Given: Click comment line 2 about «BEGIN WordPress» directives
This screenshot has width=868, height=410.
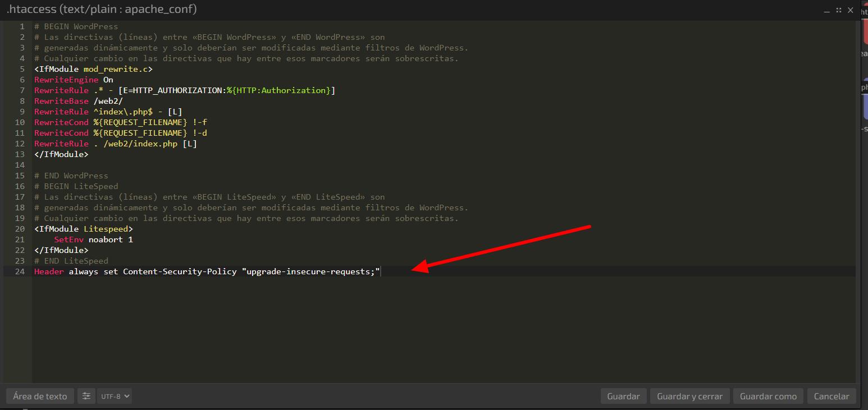Looking at the screenshot, I should [209, 37].
